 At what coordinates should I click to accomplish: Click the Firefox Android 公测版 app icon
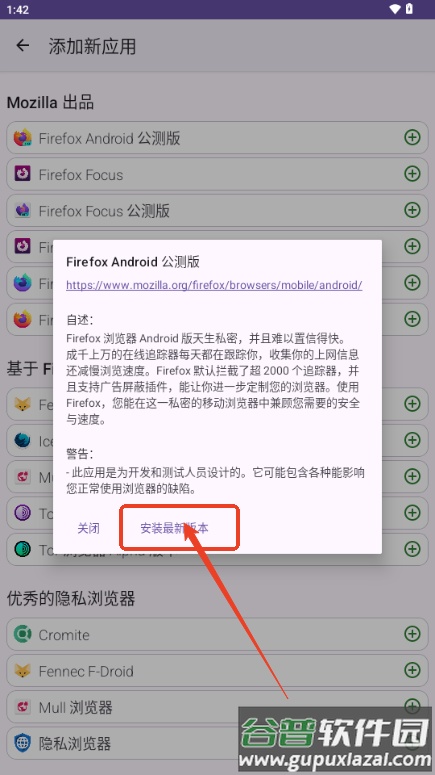click(22, 138)
